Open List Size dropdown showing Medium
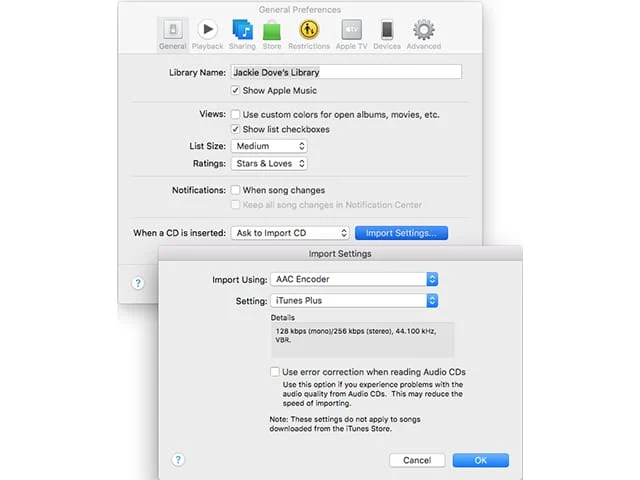 (x=269, y=146)
